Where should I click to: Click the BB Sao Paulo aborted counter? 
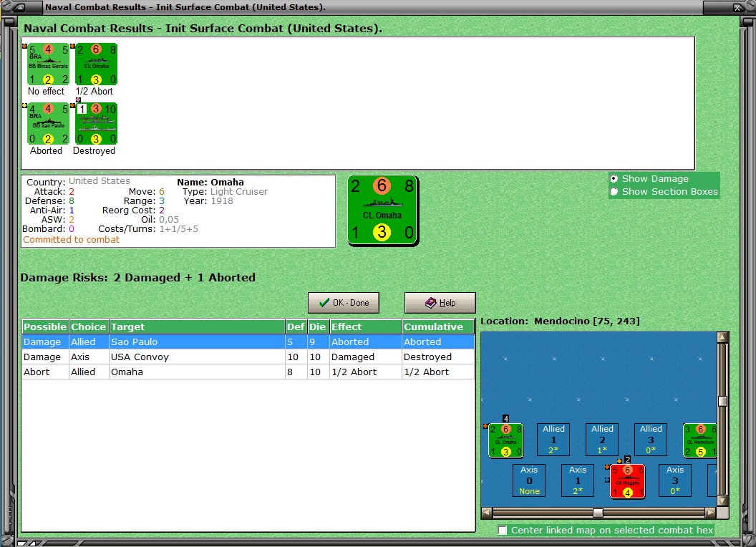click(48, 123)
